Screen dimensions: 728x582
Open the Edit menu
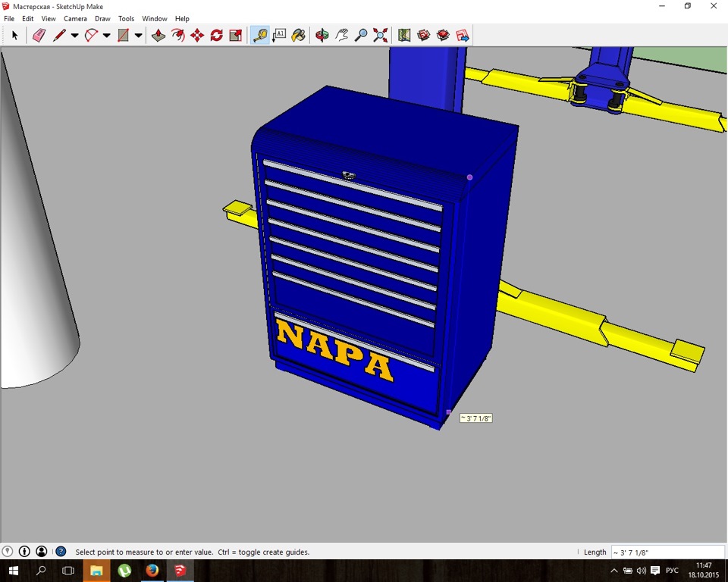pos(28,18)
